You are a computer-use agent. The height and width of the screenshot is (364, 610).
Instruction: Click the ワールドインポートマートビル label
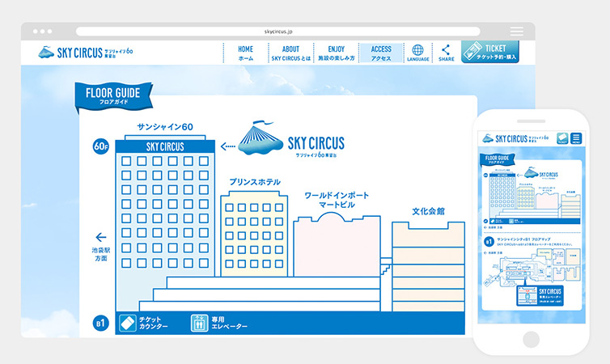pos(337,200)
